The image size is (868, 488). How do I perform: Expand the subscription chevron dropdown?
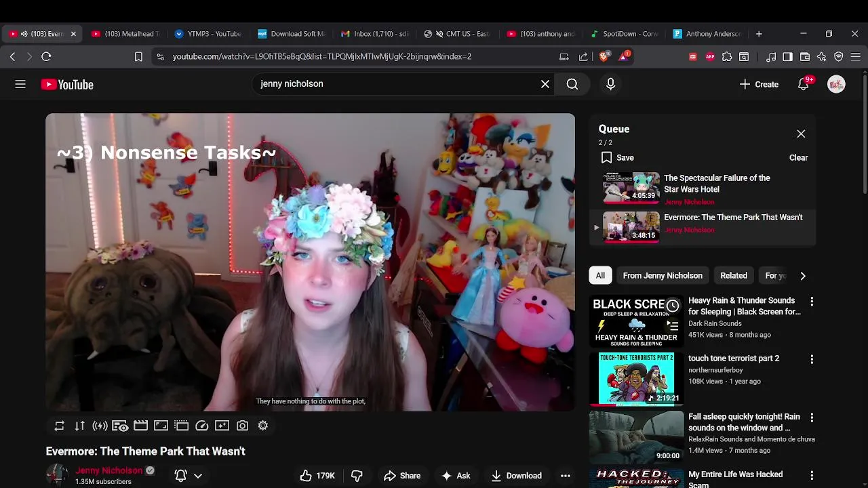point(198,476)
